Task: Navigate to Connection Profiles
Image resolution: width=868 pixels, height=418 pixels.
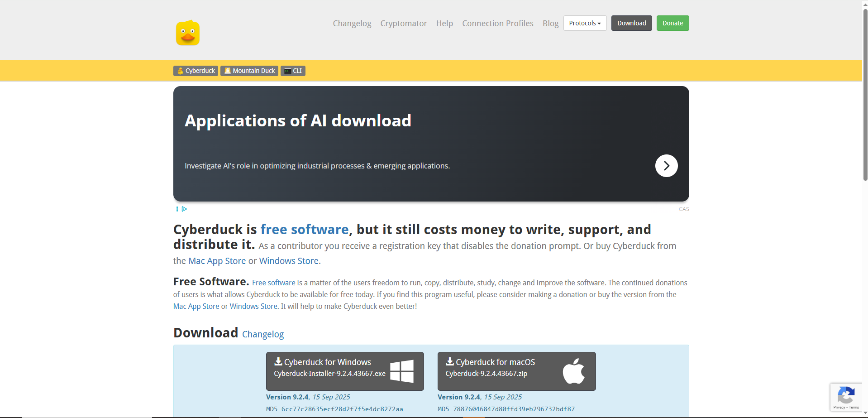Action: point(497,24)
